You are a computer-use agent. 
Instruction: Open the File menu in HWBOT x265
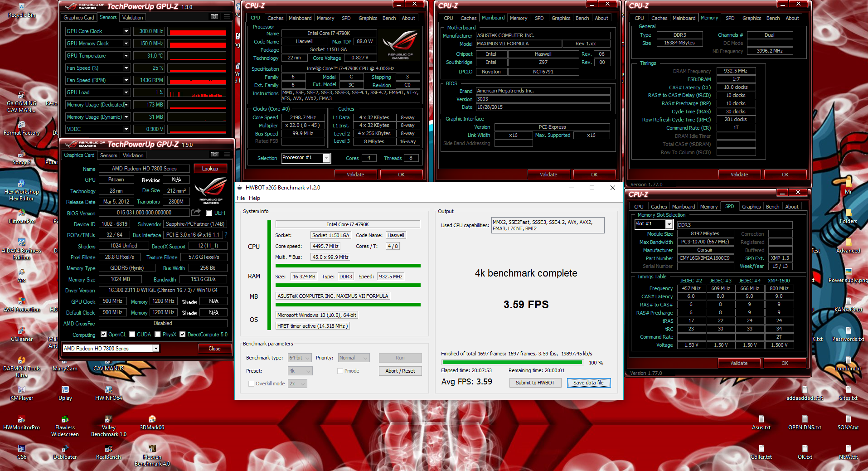pyautogui.click(x=241, y=198)
